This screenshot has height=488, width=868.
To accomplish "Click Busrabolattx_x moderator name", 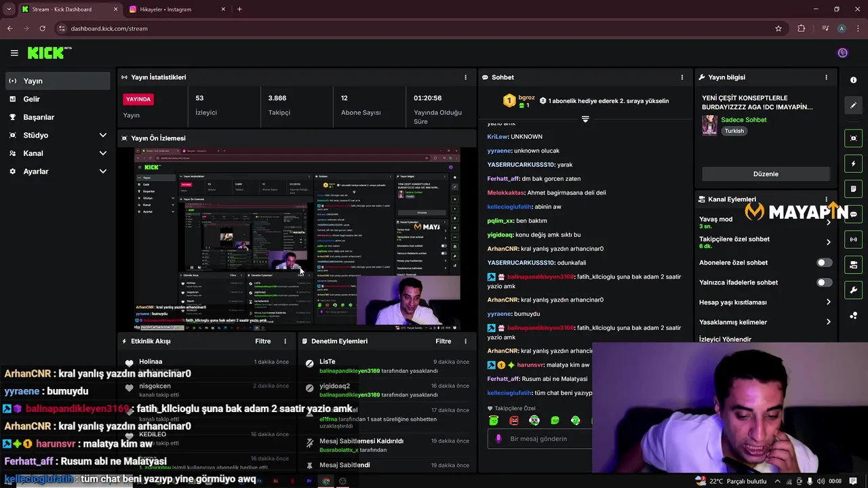I will click(338, 450).
